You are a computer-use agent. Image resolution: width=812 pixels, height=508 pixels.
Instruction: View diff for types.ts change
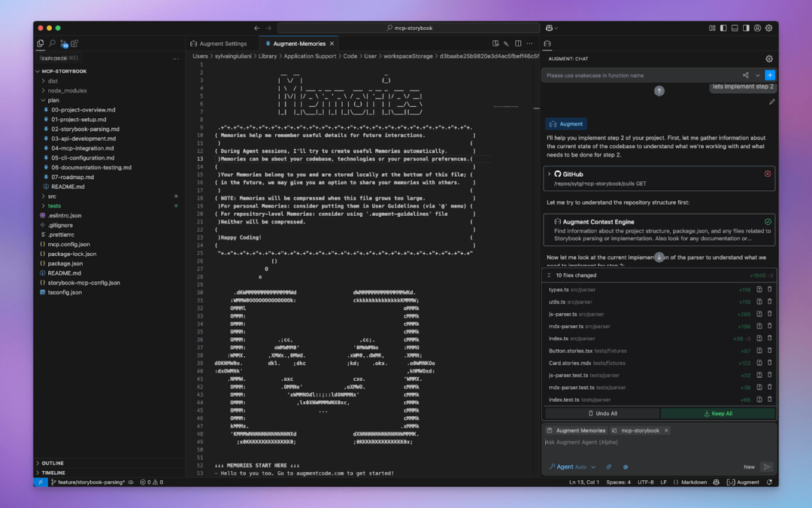[x=759, y=289]
